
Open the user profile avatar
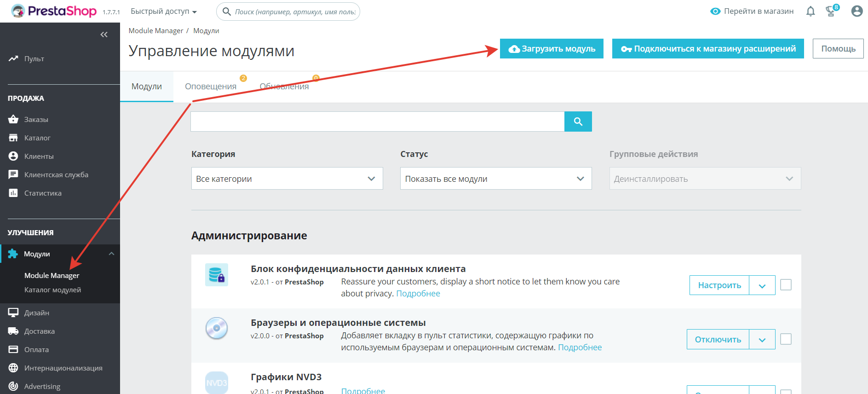pos(857,11)
